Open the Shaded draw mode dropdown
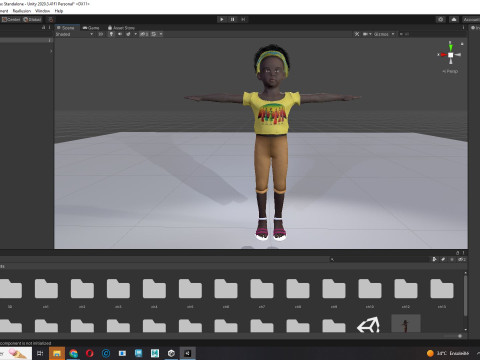Image resolution: width=480 pixels, height=360 pixels. (x=74, y=34)
